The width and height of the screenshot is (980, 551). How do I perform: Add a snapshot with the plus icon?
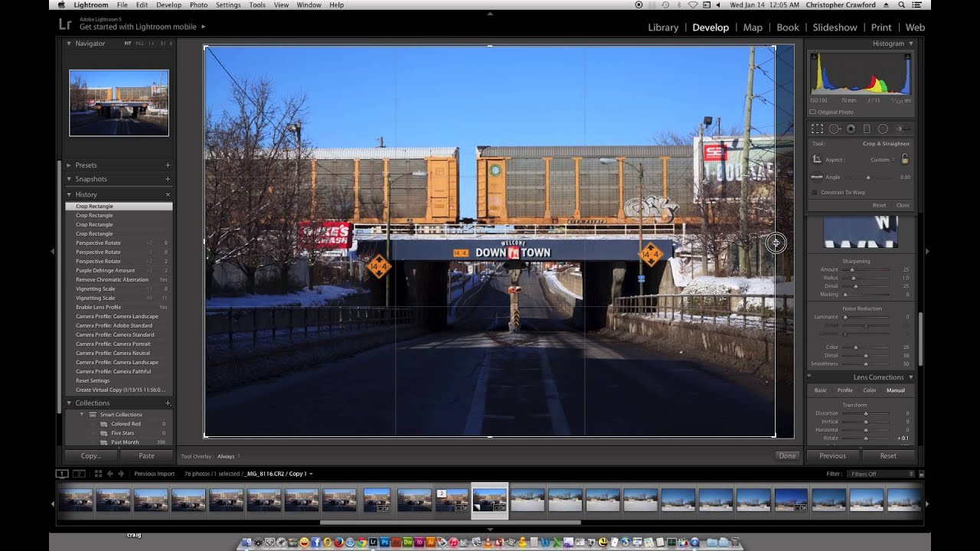[x=168, y=179]
